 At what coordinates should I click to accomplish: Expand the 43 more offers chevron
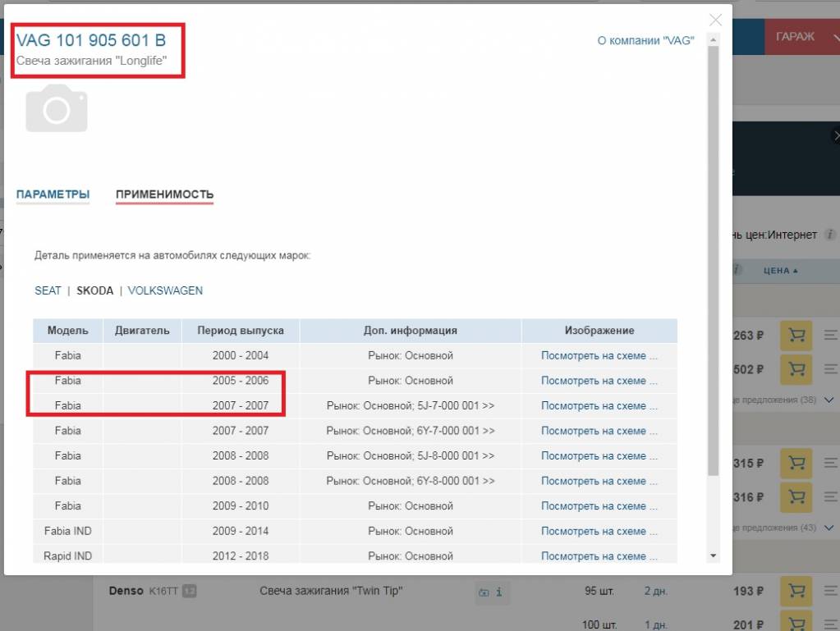833,528
